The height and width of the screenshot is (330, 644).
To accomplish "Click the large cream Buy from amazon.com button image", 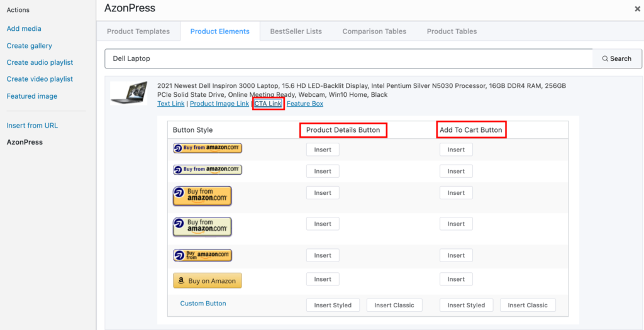I will tap(202, 226).
